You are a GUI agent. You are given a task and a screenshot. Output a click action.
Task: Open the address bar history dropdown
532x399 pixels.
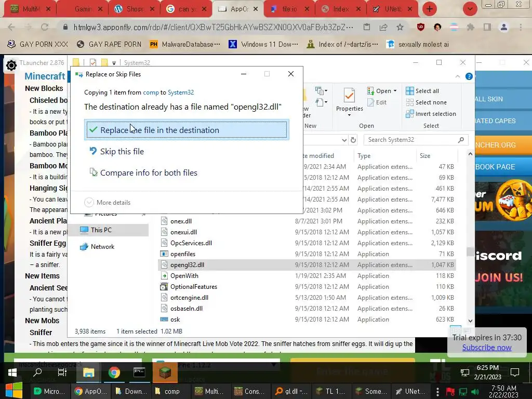[344, 140]
